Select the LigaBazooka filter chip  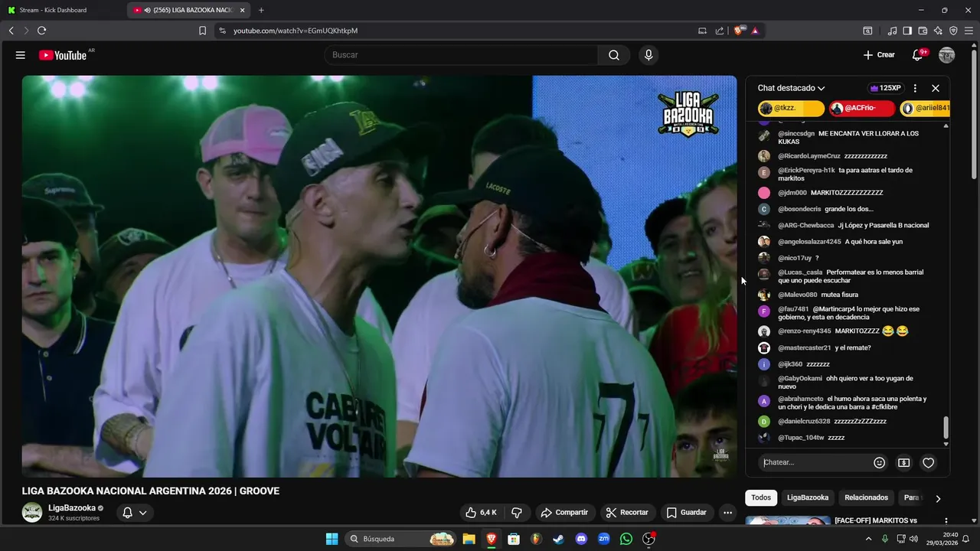[808, 497]
